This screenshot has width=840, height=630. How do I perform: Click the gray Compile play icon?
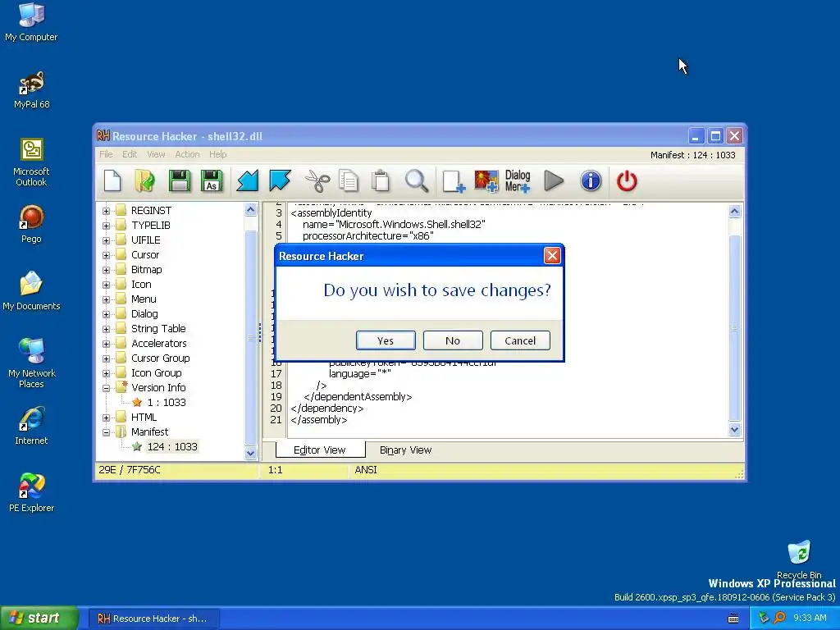click(554, 180)
